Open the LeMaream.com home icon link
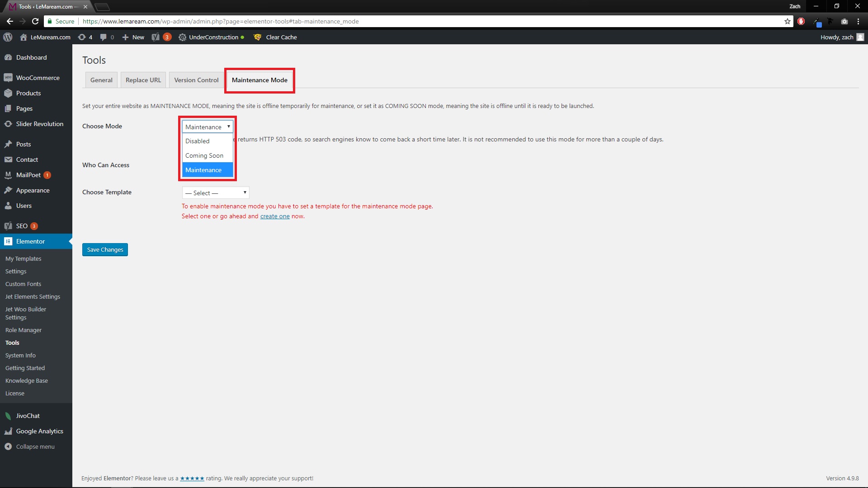868x488 pixels. pos(24,37)
